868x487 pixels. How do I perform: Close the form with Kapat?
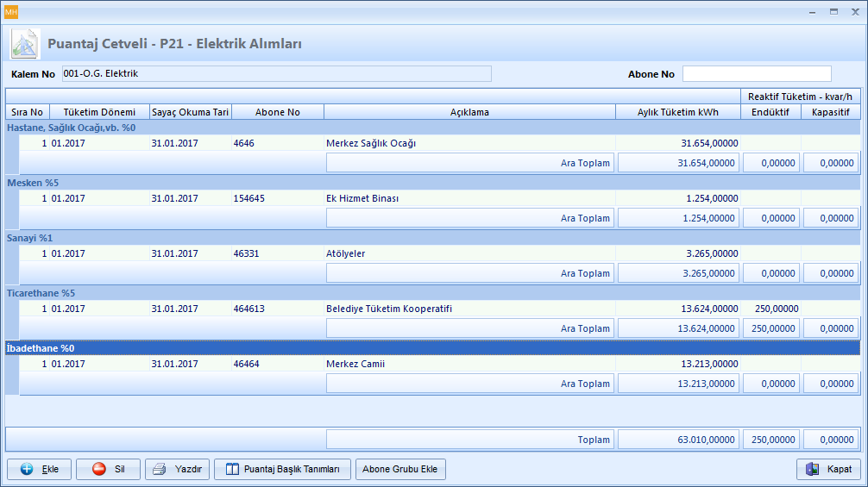click(x=827, y=469)
